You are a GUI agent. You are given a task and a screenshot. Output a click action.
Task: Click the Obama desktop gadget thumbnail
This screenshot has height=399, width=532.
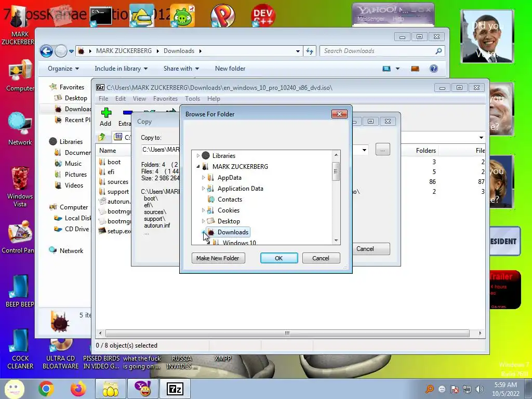pos(487,36)
